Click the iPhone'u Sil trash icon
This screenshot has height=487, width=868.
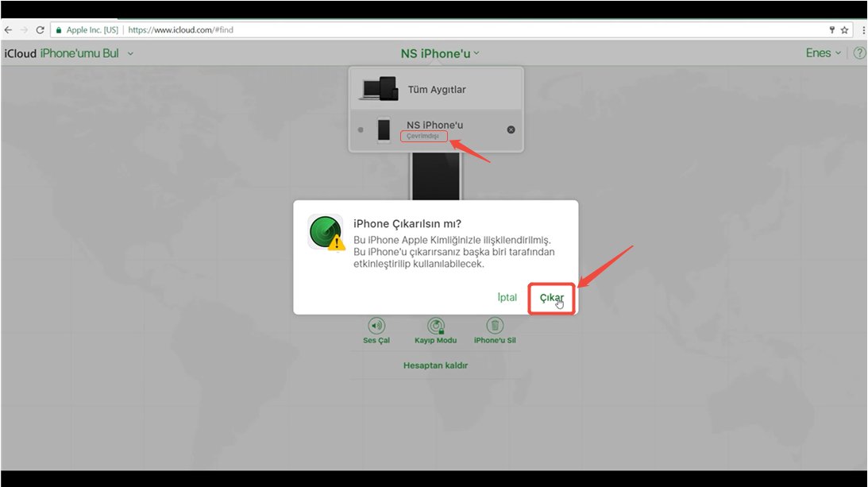[495, 325]
